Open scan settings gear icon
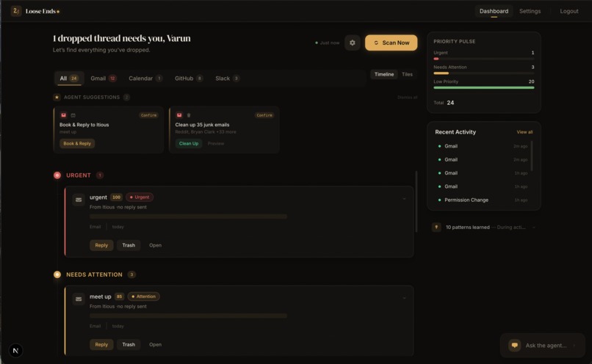Screen dimensions: 592x364 click(x=353, y=43)
